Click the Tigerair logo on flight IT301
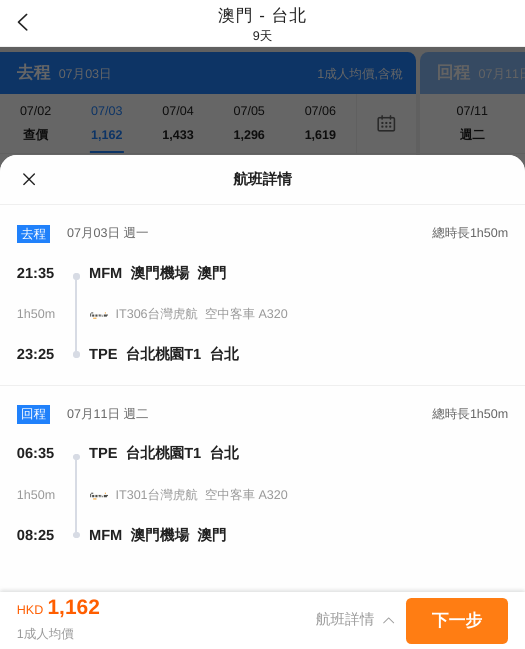 99,495
